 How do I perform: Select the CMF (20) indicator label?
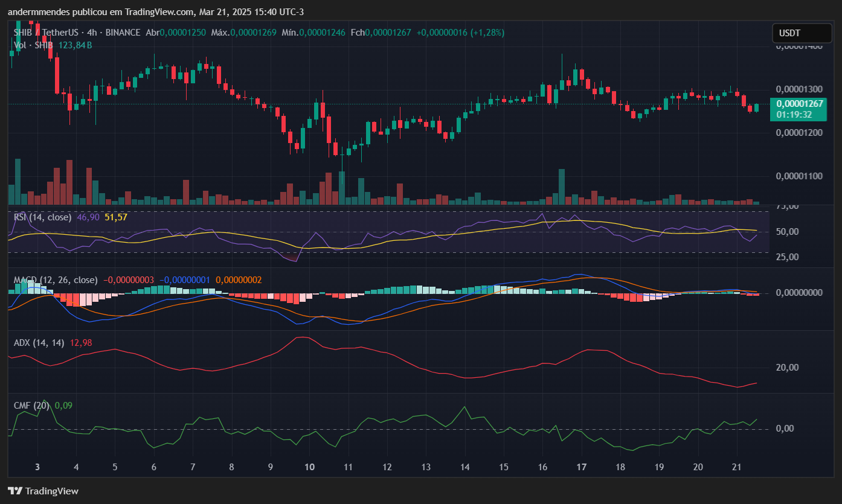(31, 406)
